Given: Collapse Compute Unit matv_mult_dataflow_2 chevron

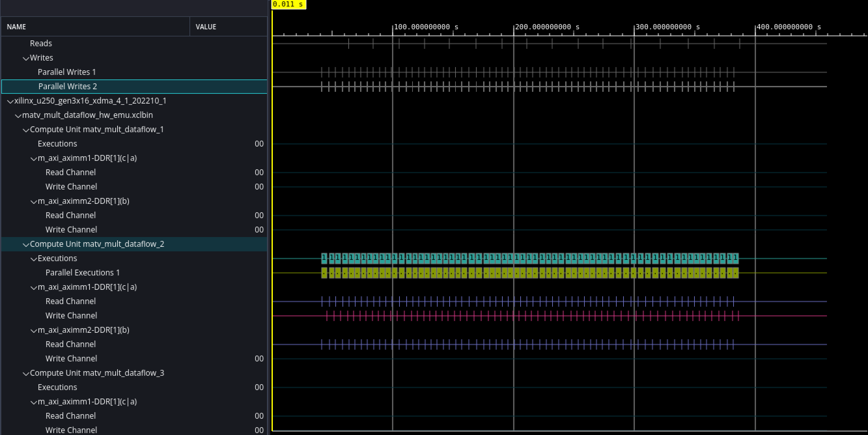Looking at the screenshot, I should click(x=26, y=245).
